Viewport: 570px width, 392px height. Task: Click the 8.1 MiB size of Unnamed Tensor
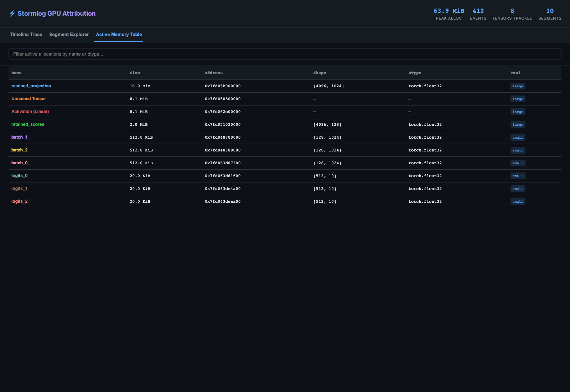[139, 99]
